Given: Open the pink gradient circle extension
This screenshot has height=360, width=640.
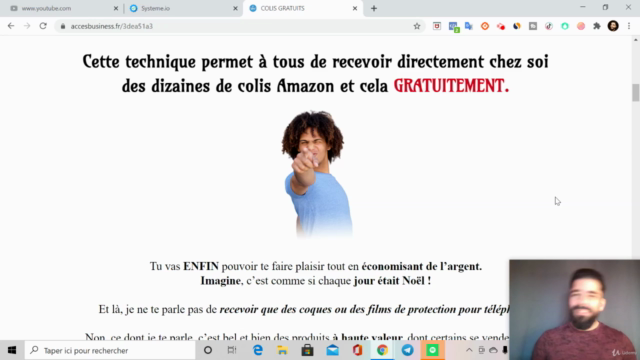Looking at the screenshot, I should 581,26.
